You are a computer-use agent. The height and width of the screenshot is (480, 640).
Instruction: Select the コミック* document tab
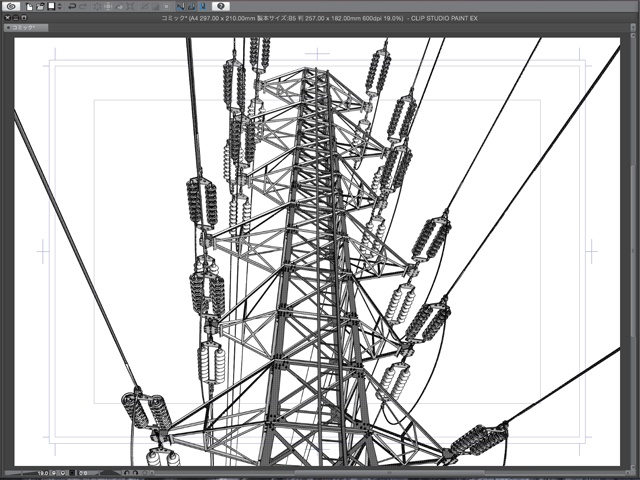(26, 28)
